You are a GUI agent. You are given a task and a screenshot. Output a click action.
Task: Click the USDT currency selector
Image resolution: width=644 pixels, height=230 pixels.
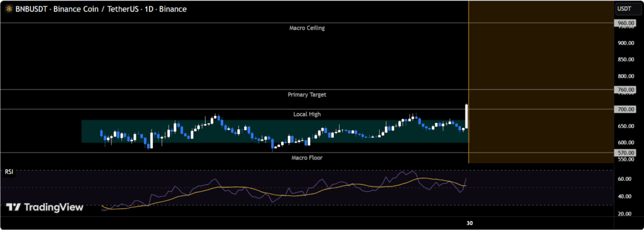[x=628, y=8]
